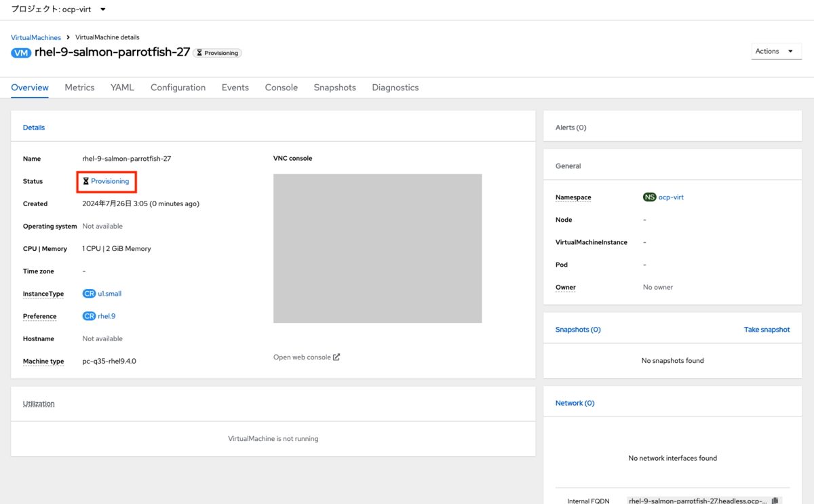Click the CR badge next to u1.small
The width and height of the screenshot is (814, 504).
(90, 294)
